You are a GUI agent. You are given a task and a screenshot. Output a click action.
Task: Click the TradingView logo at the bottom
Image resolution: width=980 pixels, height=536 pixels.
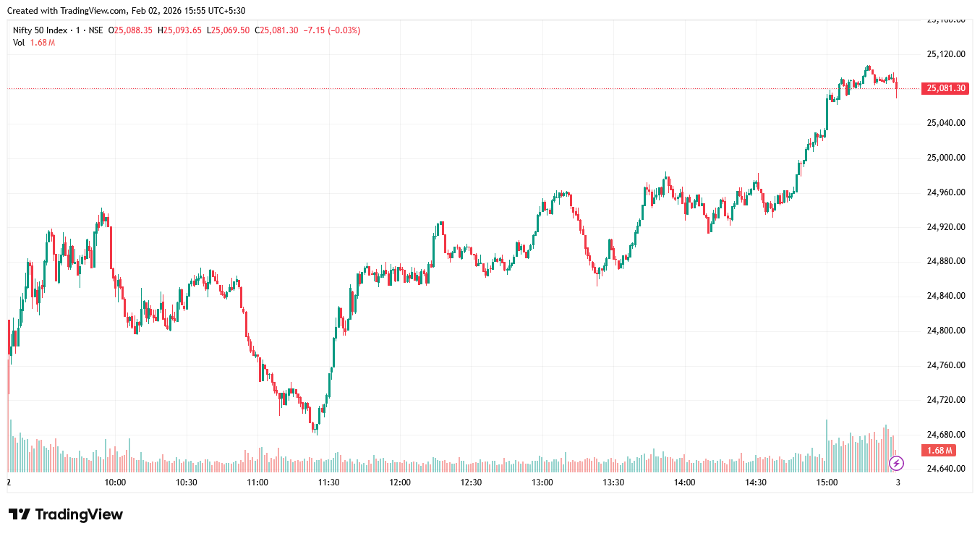click(x=66, y=514)
